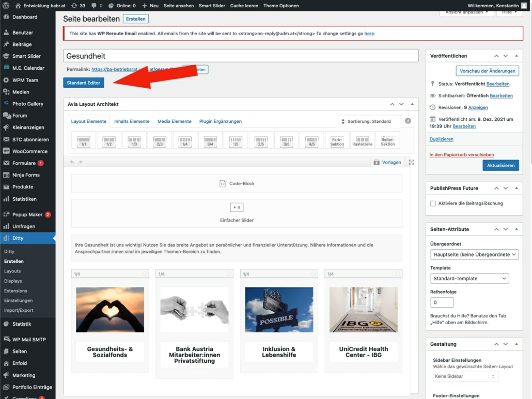Add the Rasterzeile grid row element

click(362, 140)
